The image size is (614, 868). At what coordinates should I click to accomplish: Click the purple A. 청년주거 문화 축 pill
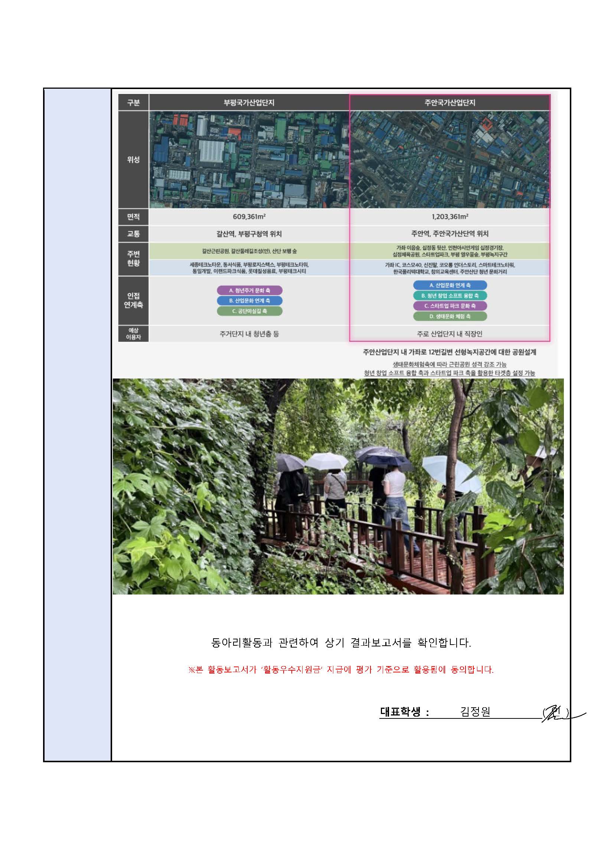pos(249,290)
